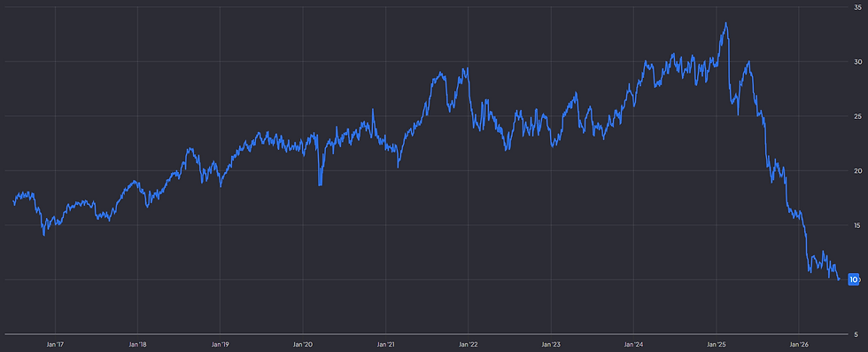Click the Jan '23 date label
Screen dimensions: 868x352
[551, 344]
